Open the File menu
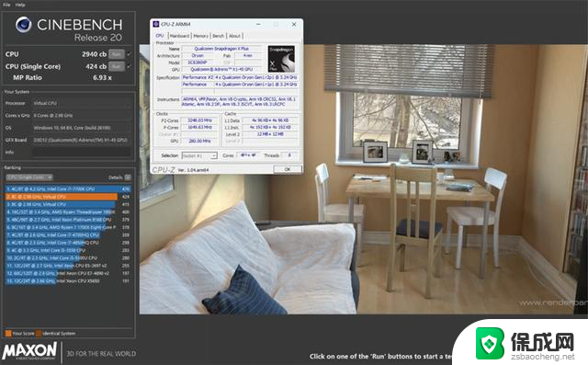Viewport: 588px width, 365px height. (6, 5)
